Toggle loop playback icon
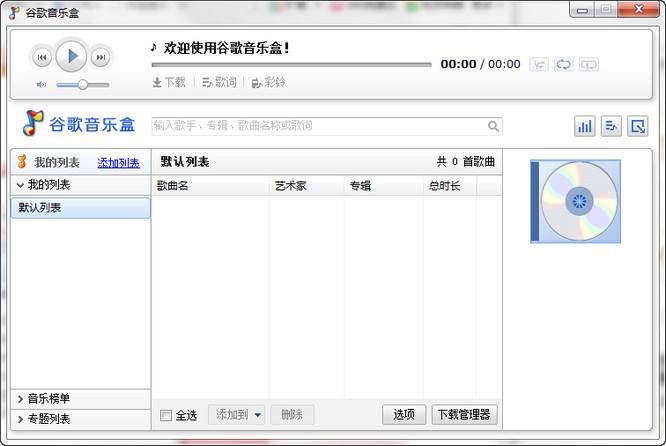The width and height of the screenshot is (666, 446). click(x=564, y=65)
